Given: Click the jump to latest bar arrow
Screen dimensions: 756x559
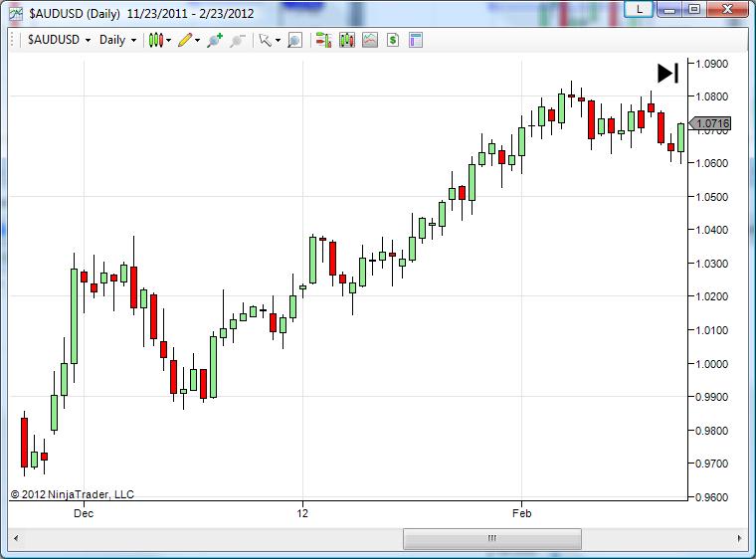Looking at the screenshot, I should tap(668, 74).
